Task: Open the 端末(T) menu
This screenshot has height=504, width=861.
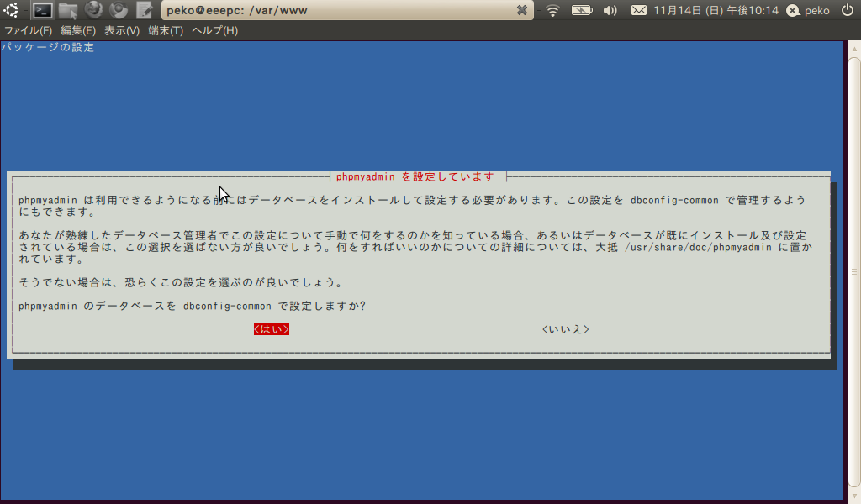Action: [x=166, y=31]
